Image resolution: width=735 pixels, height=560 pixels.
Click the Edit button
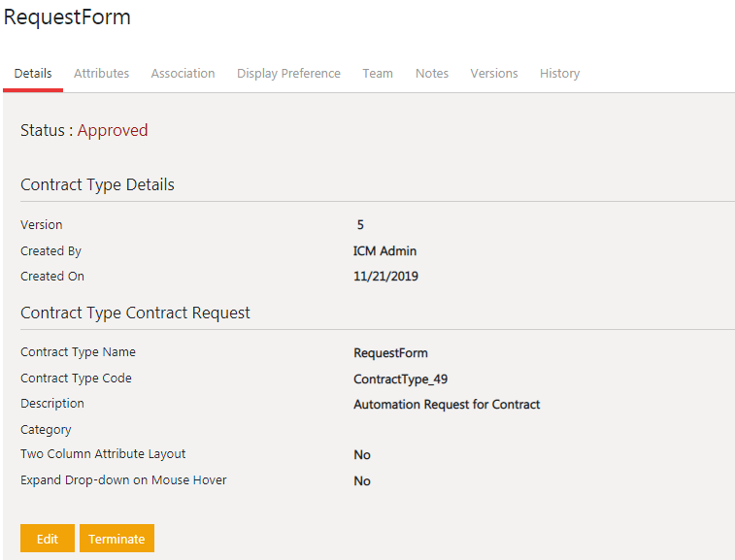47,539
